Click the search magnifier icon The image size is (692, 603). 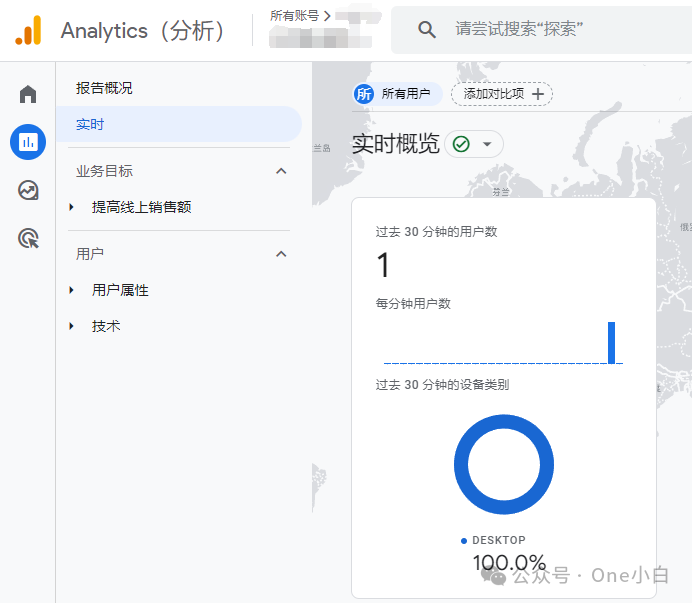(426, 30)
